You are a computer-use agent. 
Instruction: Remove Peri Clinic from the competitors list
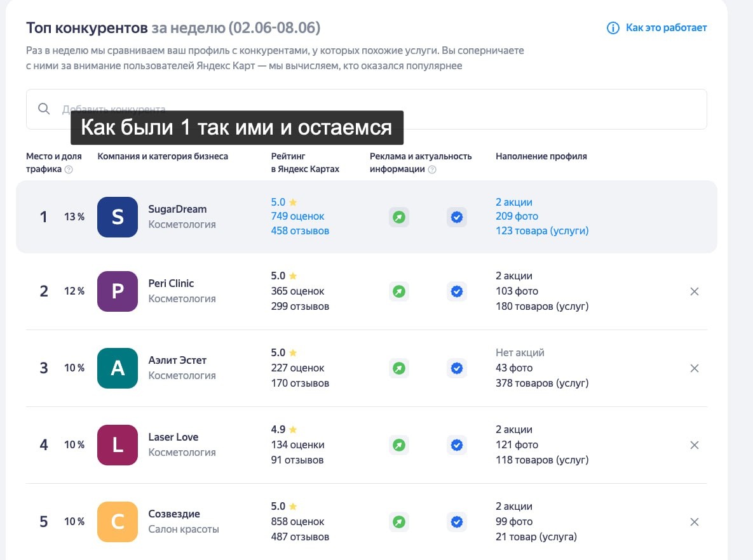coord(695,291)
